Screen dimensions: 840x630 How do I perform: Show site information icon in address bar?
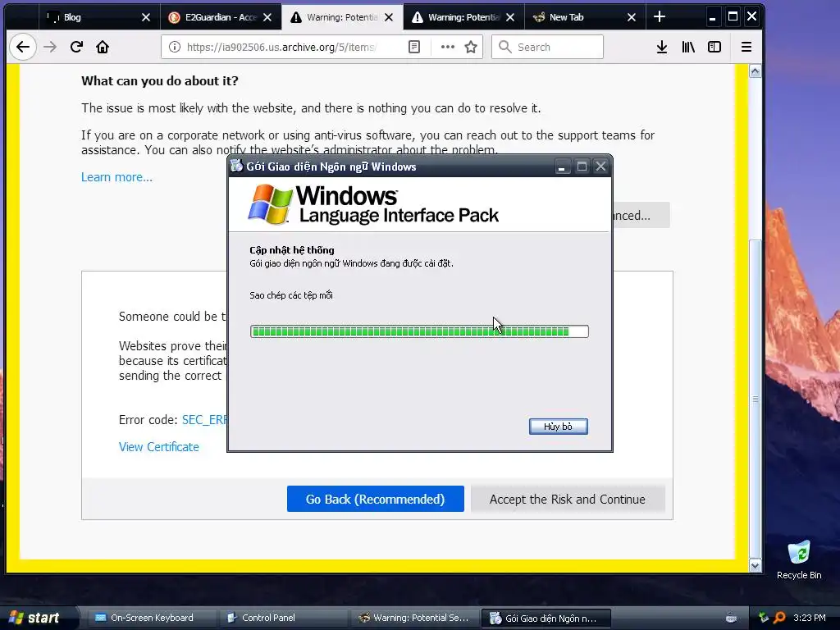174,47
